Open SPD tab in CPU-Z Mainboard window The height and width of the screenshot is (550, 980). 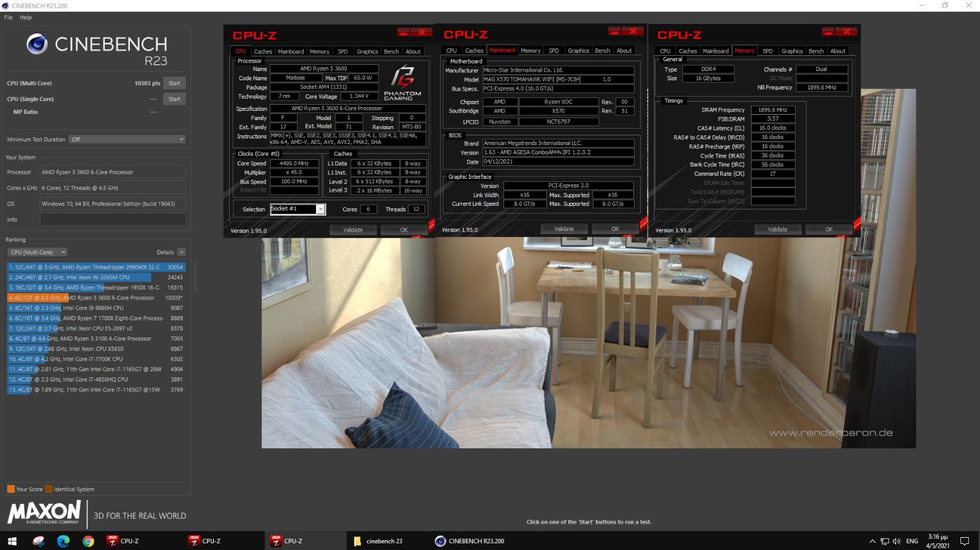(554, 51)
